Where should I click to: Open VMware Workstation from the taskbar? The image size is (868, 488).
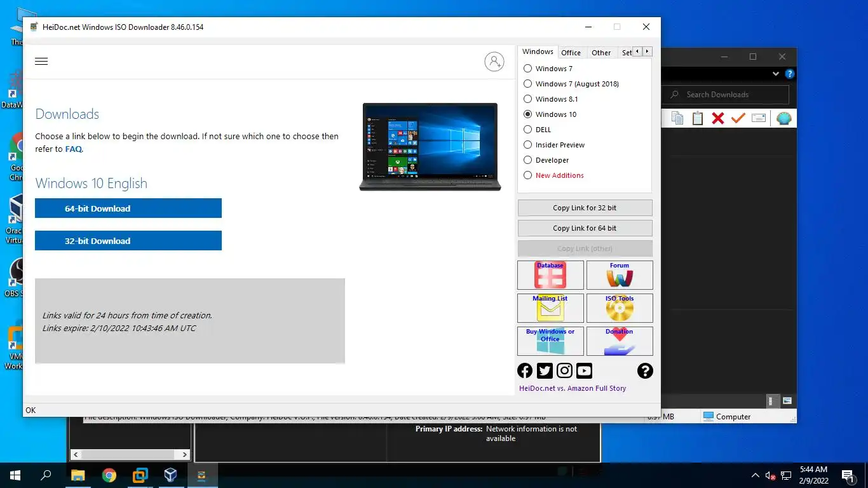coord(140,475)
